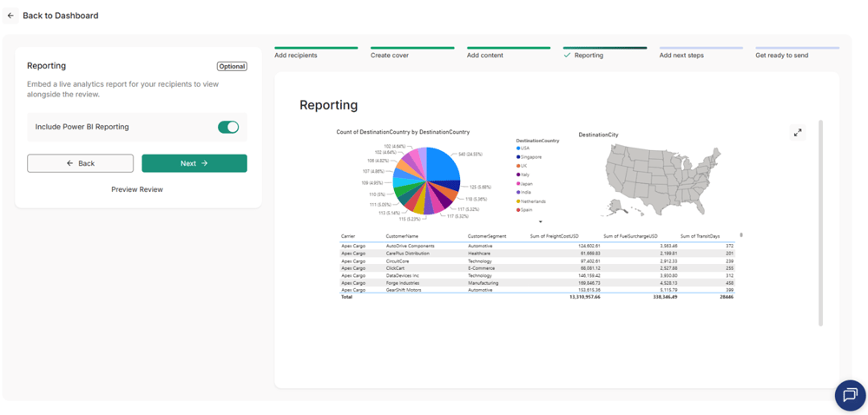Click the USA legend marker dot
868x415 pixels.
coord(518,148)
